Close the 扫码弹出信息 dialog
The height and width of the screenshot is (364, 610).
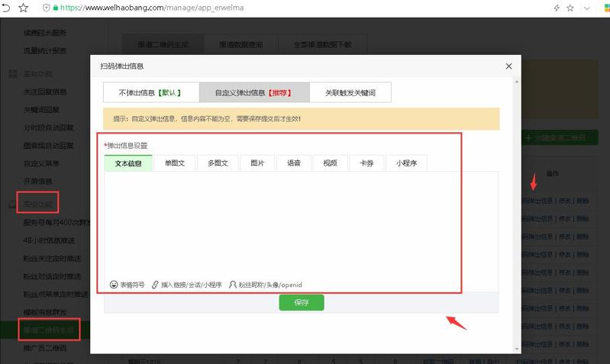click(508, 66)
